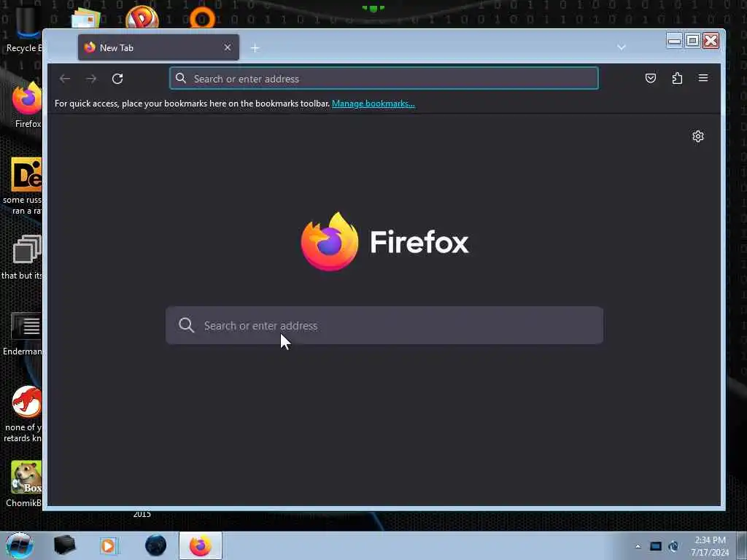This screenshot has height=560, width=747.
Task: Select the "that but its" desktop icon
Action: tap(23, 257)
